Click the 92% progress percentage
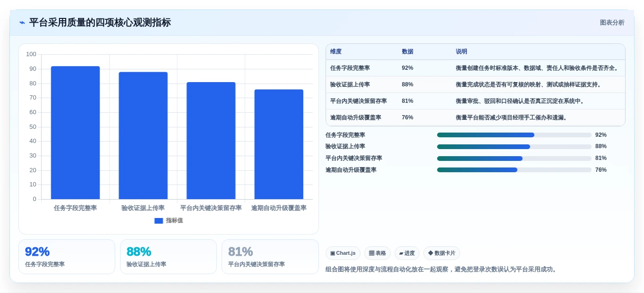The image size is (644, 293). pos(601,135)
